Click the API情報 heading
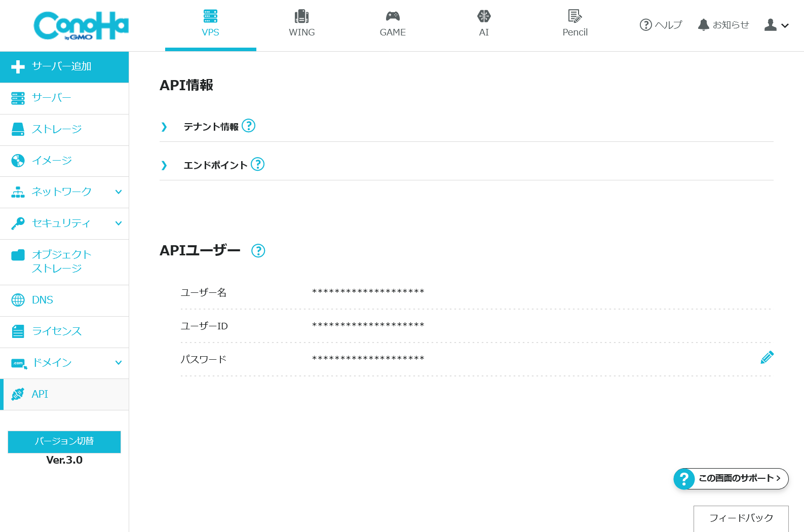This screenshot has height=532, width=804. point(186,85)
